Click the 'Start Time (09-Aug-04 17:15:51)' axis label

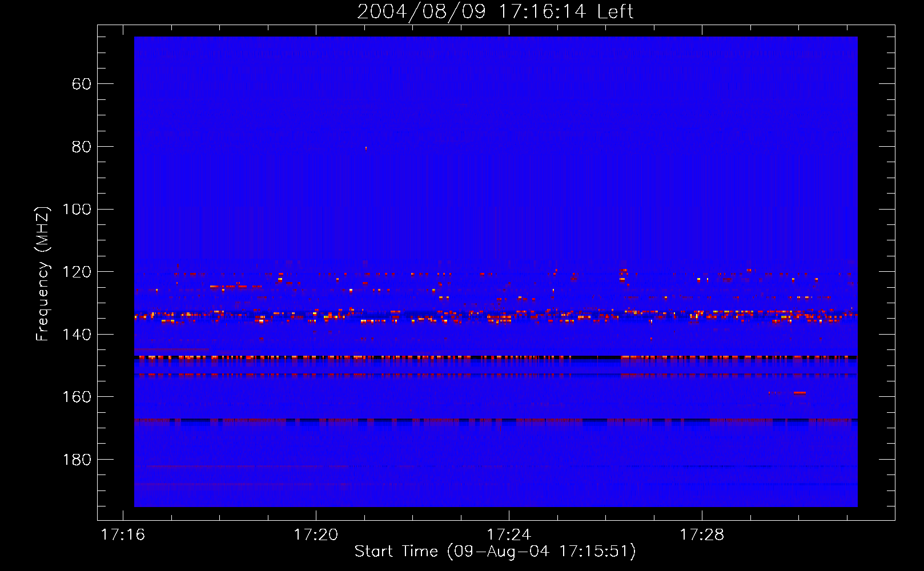tap(495, 552)
